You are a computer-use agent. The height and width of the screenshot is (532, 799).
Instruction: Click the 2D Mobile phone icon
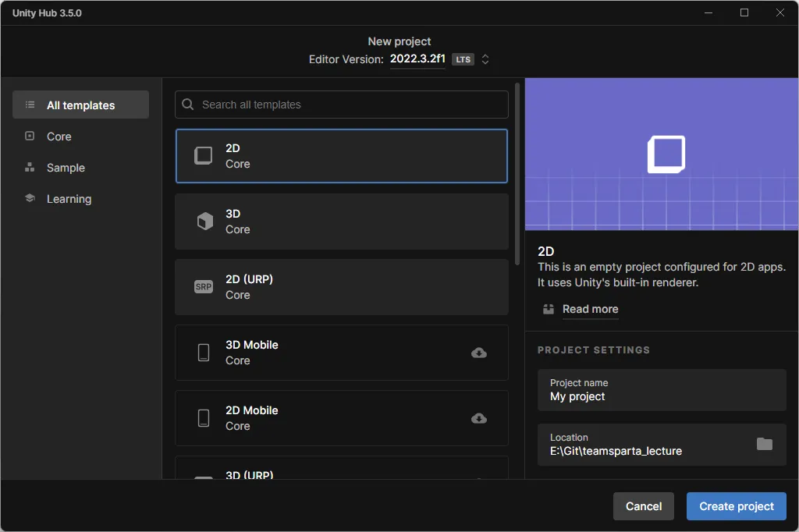click(204, 418)
